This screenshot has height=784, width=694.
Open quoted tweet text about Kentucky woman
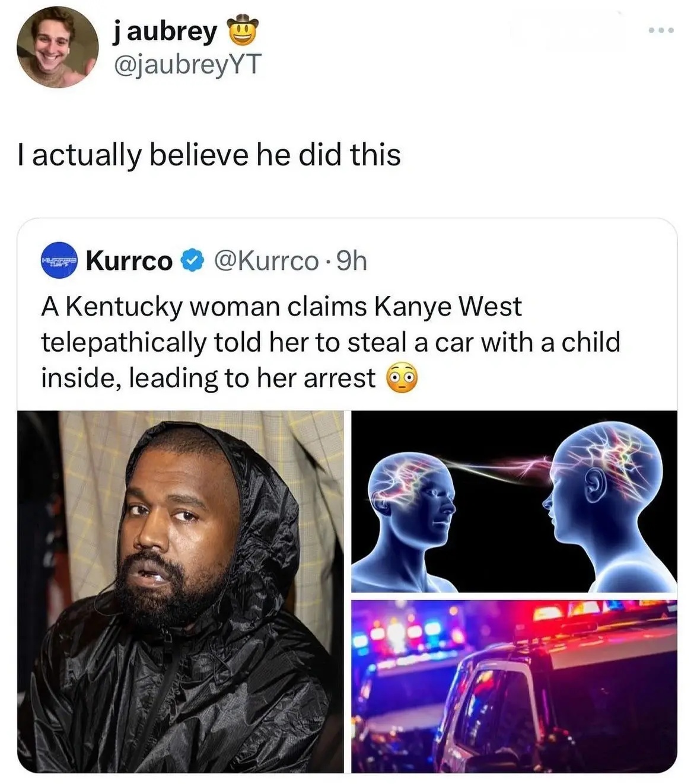(x=330, y=342)
